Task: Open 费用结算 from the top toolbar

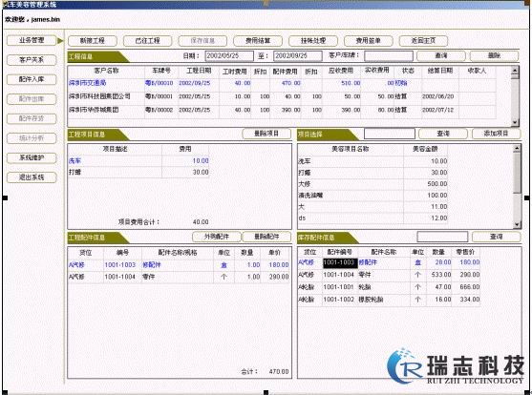Action: click(x=258, y=41)
